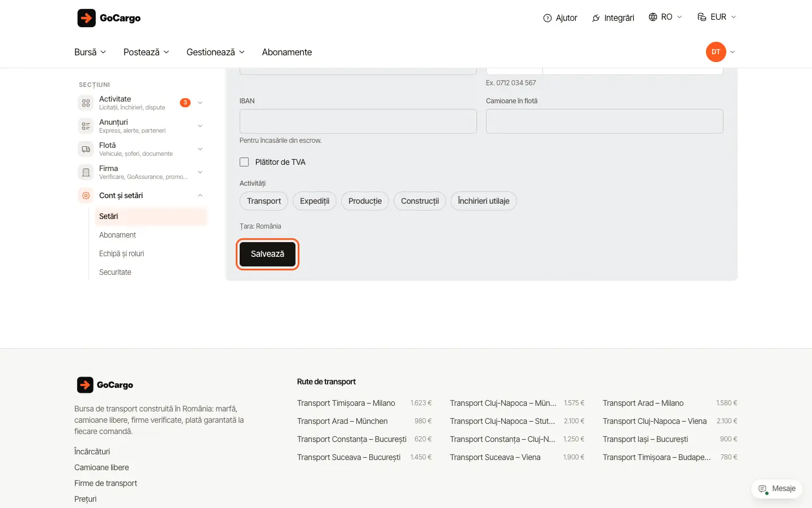
Task: Click the Activitate section icon
Action: [x=86, y=103]
